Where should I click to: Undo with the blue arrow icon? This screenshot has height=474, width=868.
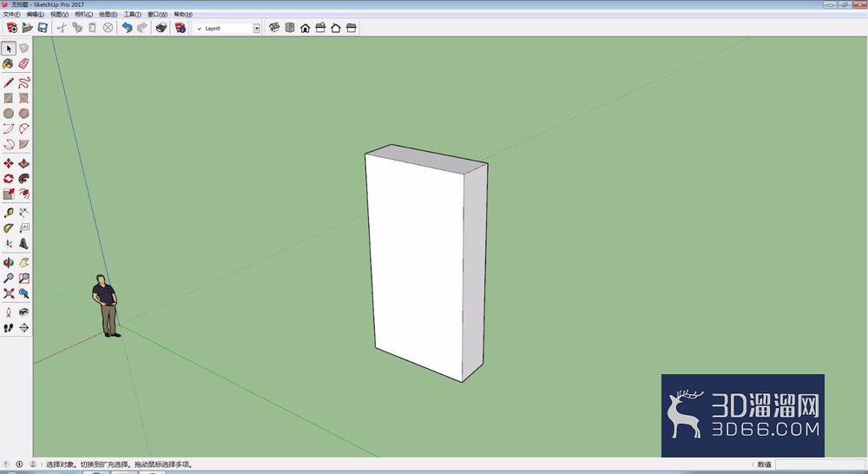(127, 28)
